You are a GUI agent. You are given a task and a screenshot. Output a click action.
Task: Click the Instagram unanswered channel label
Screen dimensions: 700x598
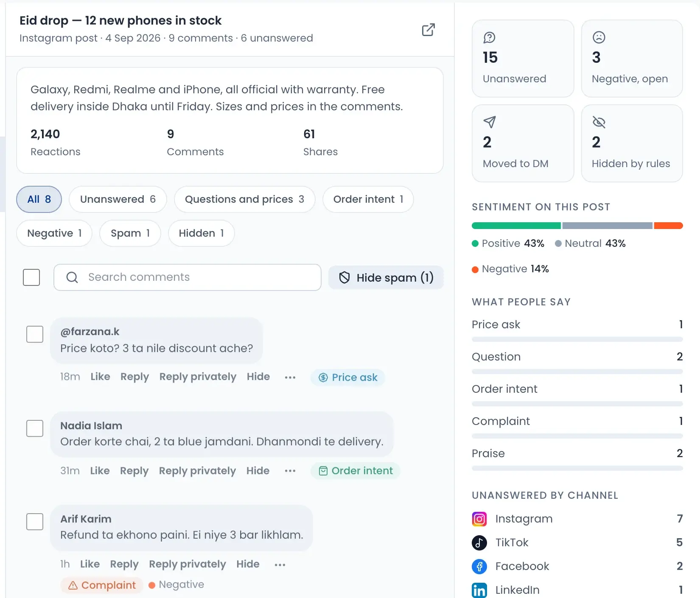tap(524, 519)
